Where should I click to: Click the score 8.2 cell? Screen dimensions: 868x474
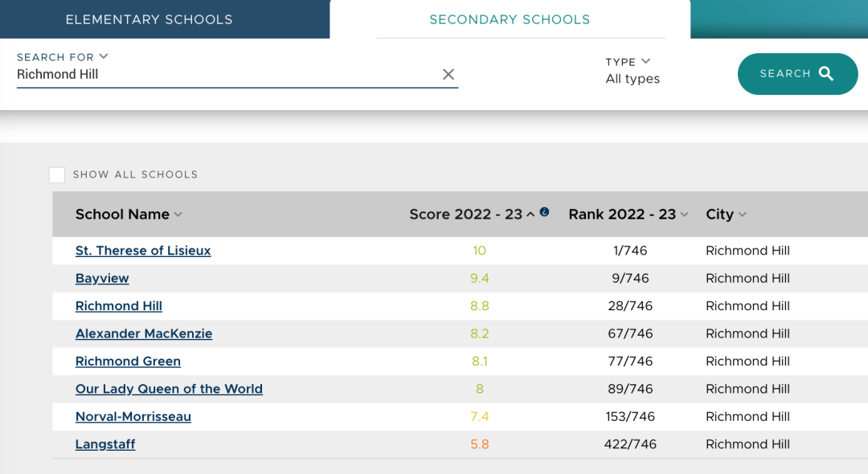click(x=479, y=333)
